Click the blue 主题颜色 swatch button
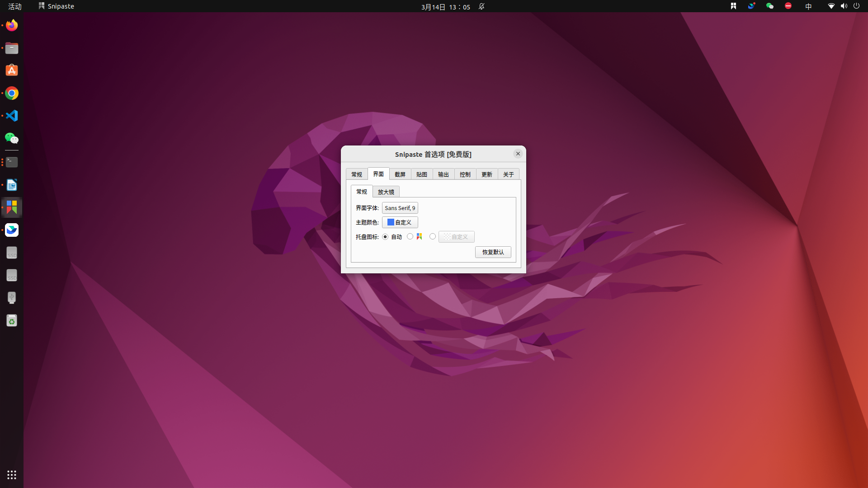 click(x=400, y=222)
